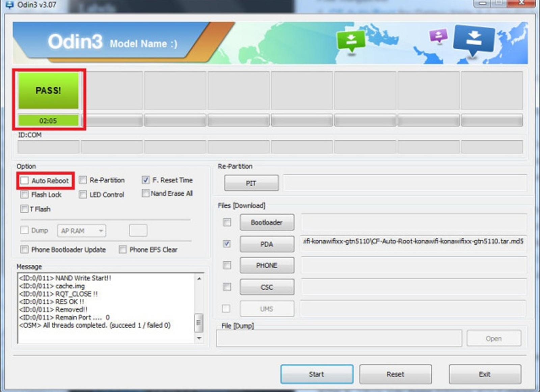The height and width of the screenshot is (392, 540).
Task: Click the Message log scrollbar thumb
Action: (x=199, y=323)
